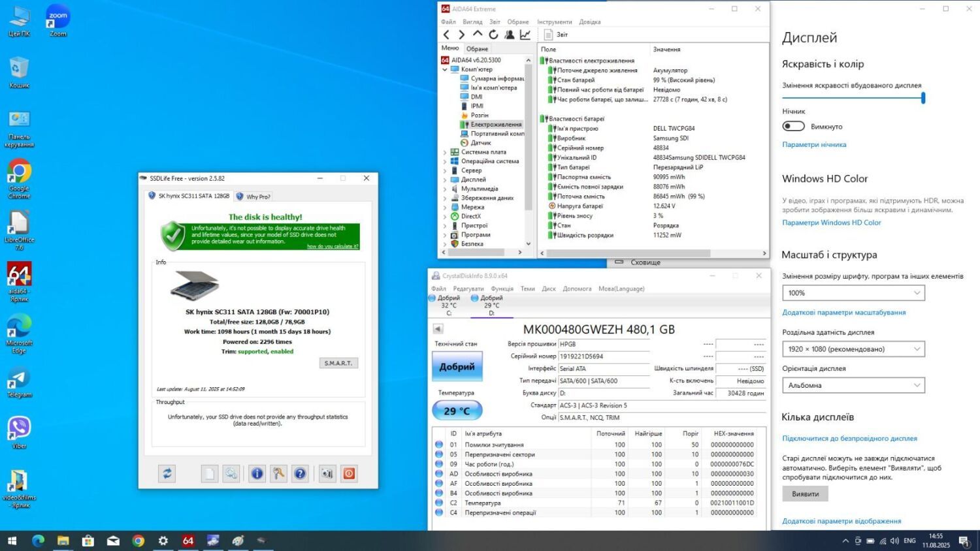Expand the Системна плата tree node
This screenshot has height=551, width=980.
pos(445,152)
